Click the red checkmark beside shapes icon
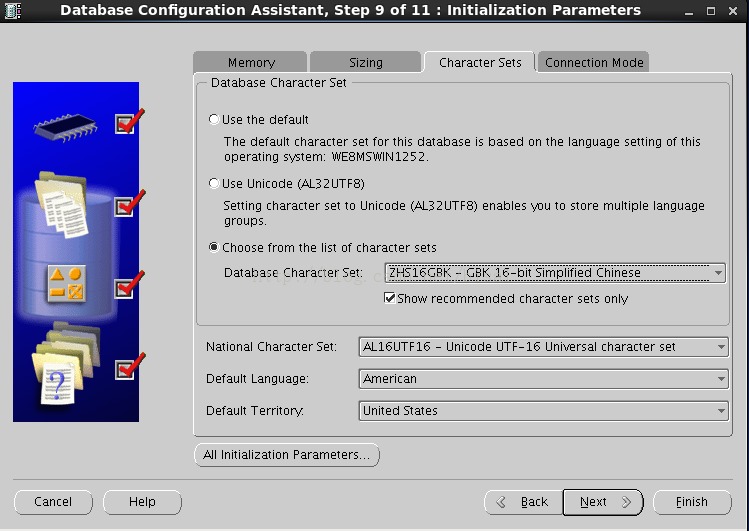Screen dimensions: 749x531 pos(129,284)
